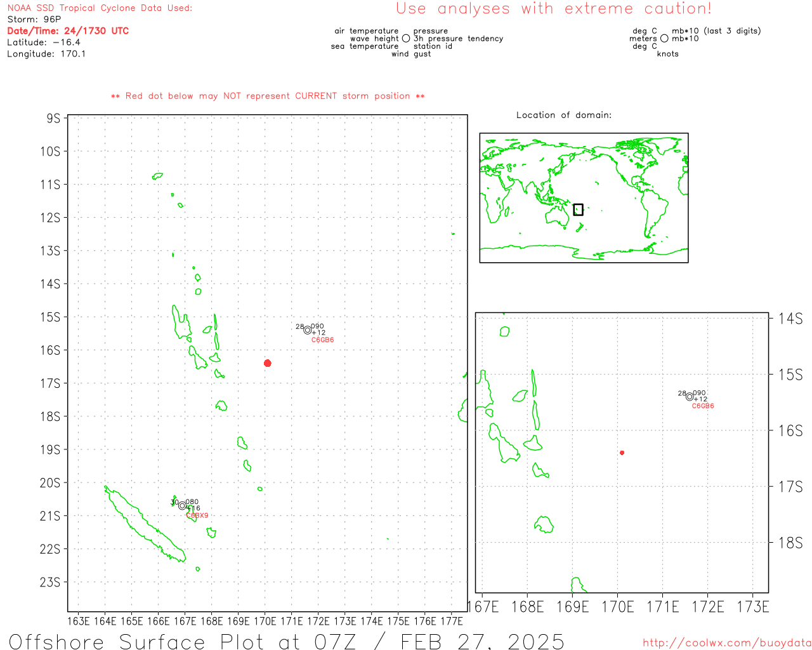The height and width of the screenshot is (650, 812).
Task: Click the red storm position dot on main map
Action: click(x=268, y=363)
